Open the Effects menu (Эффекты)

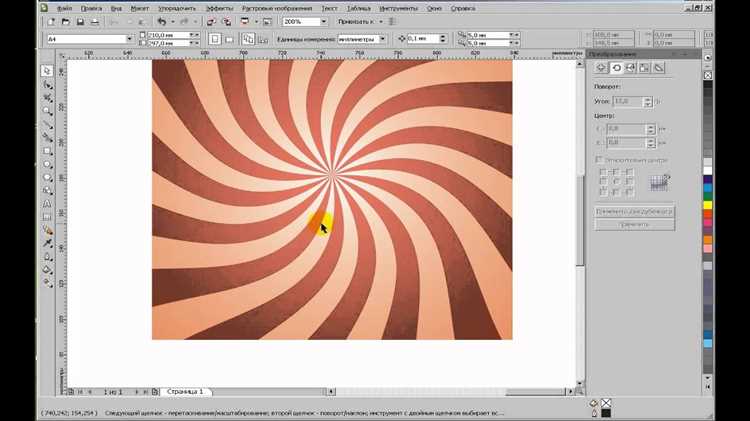coord(219,8)
